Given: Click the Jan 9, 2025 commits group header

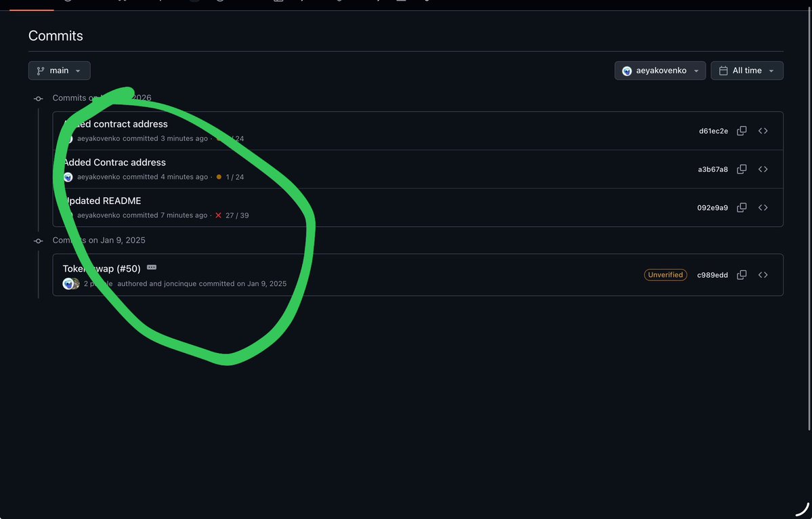Looking at the screenshot, I should coord(99,241).
